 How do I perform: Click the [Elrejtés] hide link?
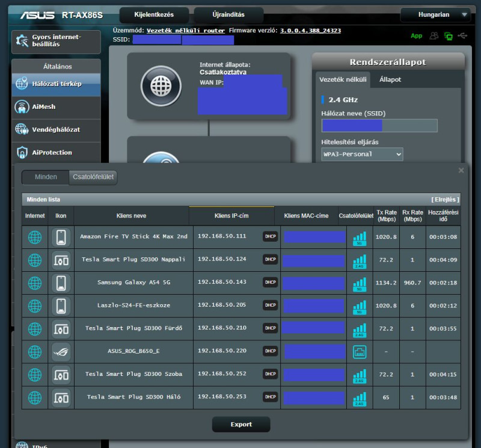(445, 200)
